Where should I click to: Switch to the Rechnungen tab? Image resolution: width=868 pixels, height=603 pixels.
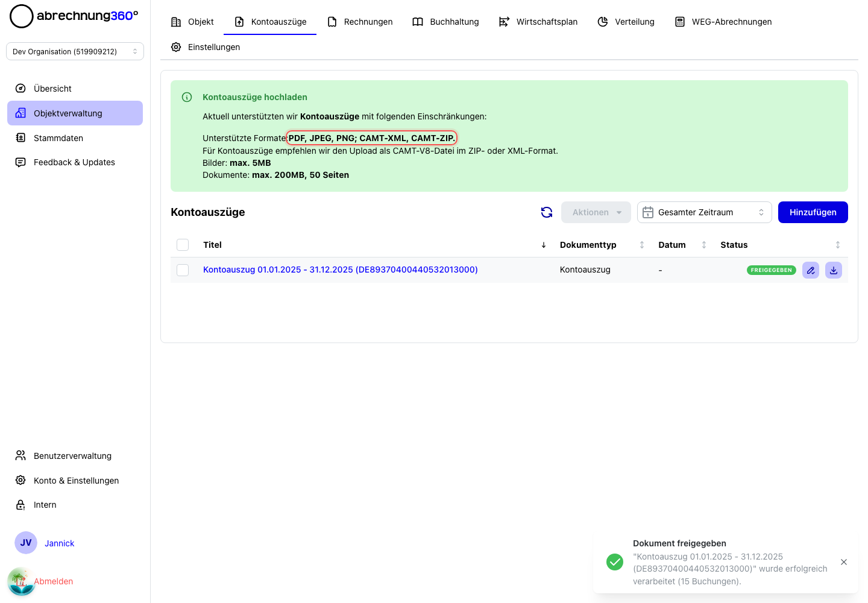pos(360,22)
